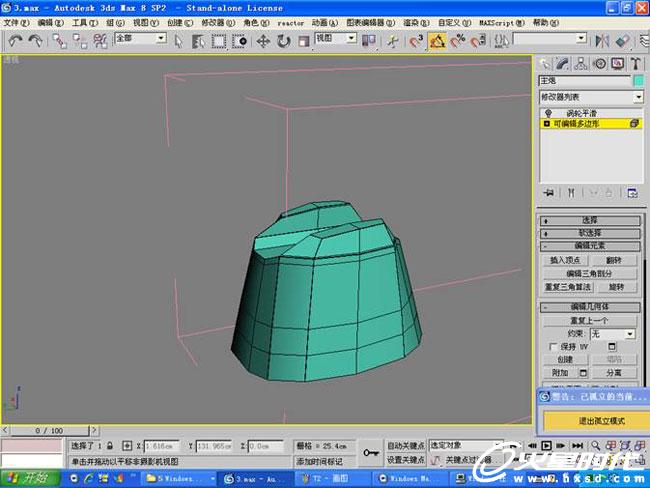Image resolution: width=650 pixels, height=488 pixels.
Task: Click the 重复三角算法 button
Action: 568,287
